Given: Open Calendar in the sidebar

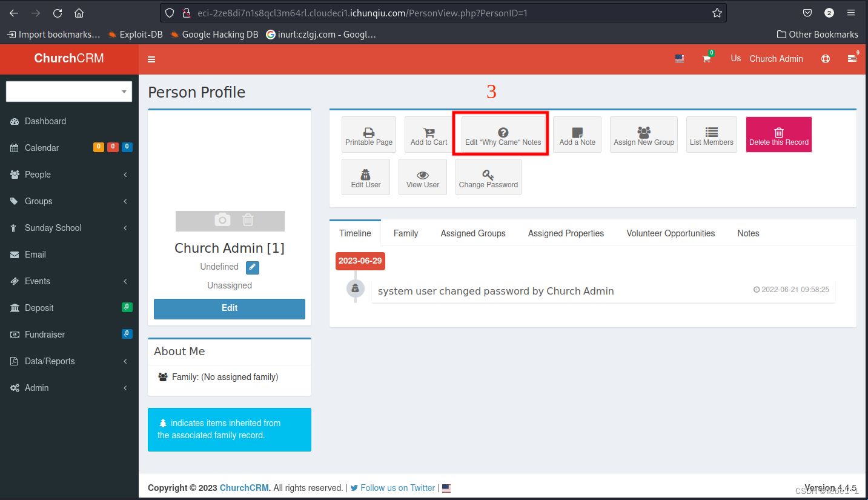Looking at the screenshot, I should 69,148.
